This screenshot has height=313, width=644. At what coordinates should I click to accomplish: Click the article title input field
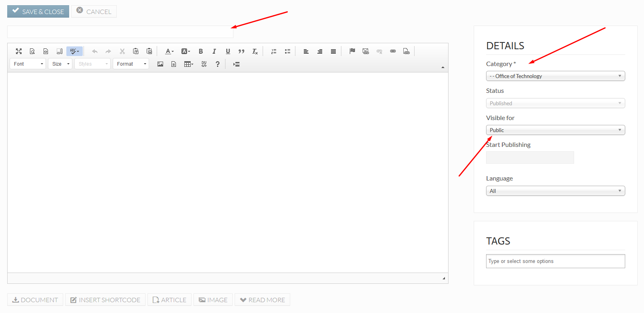point(120,32)
